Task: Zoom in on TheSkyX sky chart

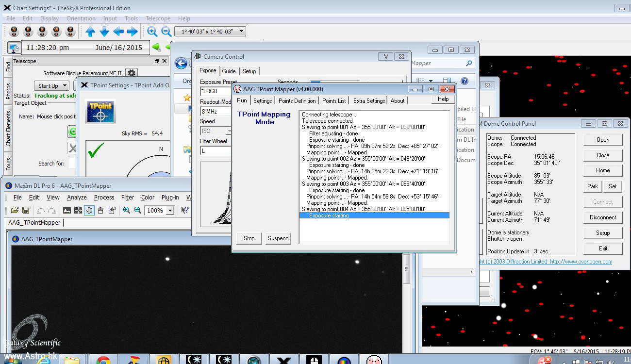Action: (x=152, y=32)
